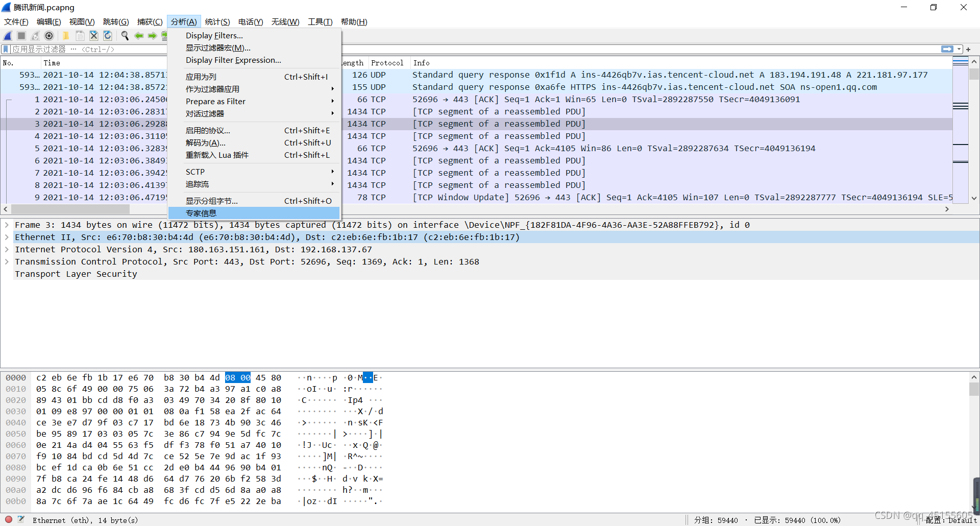Sort by the Time column header

tap(104, 63)
